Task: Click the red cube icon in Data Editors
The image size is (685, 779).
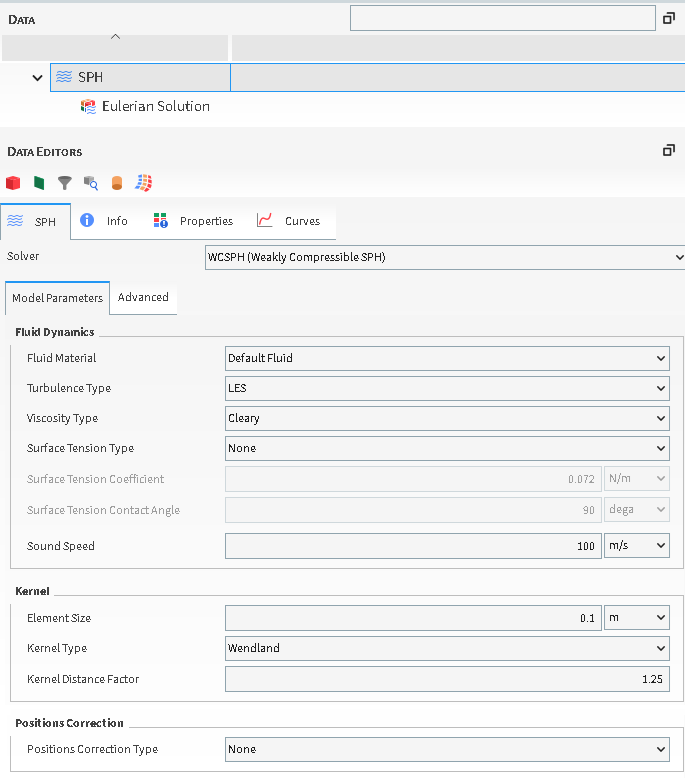Action: (x=13, y=183)
